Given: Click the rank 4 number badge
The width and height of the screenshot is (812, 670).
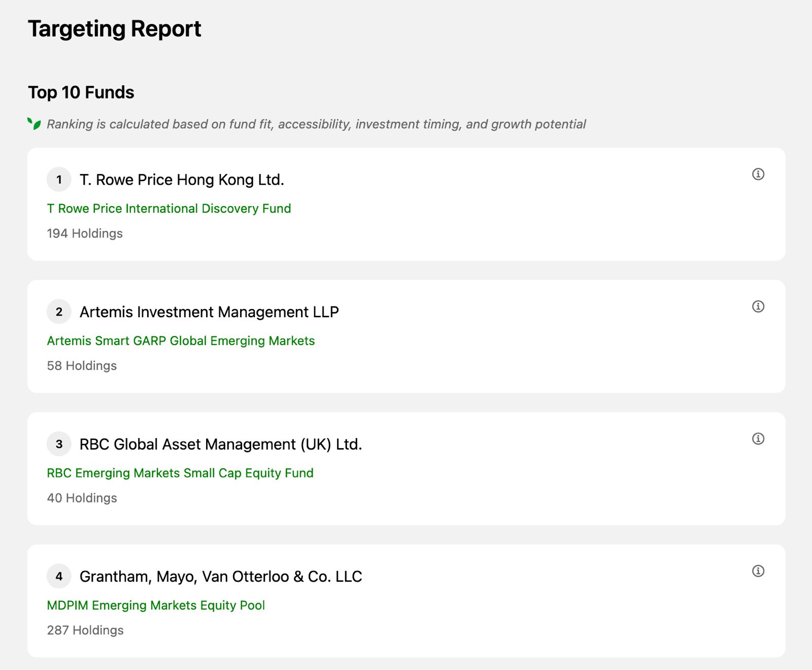Looking at the screenshot, I should [x=59, y=577].
